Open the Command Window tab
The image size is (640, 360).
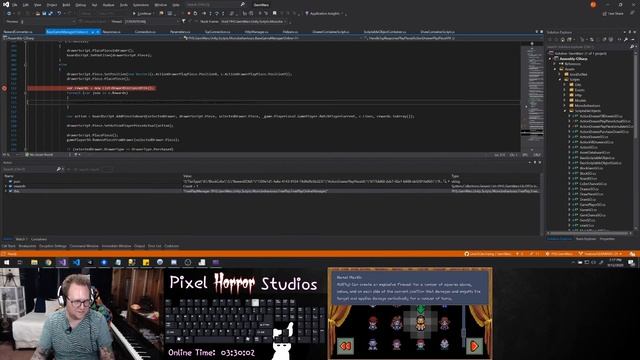[84, 246]
